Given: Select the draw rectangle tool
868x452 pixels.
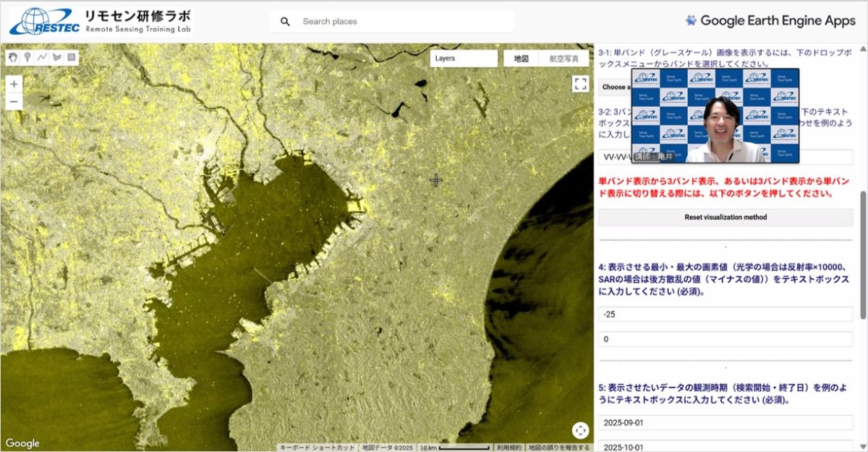Looking at the screenshot, I should 71,57.
